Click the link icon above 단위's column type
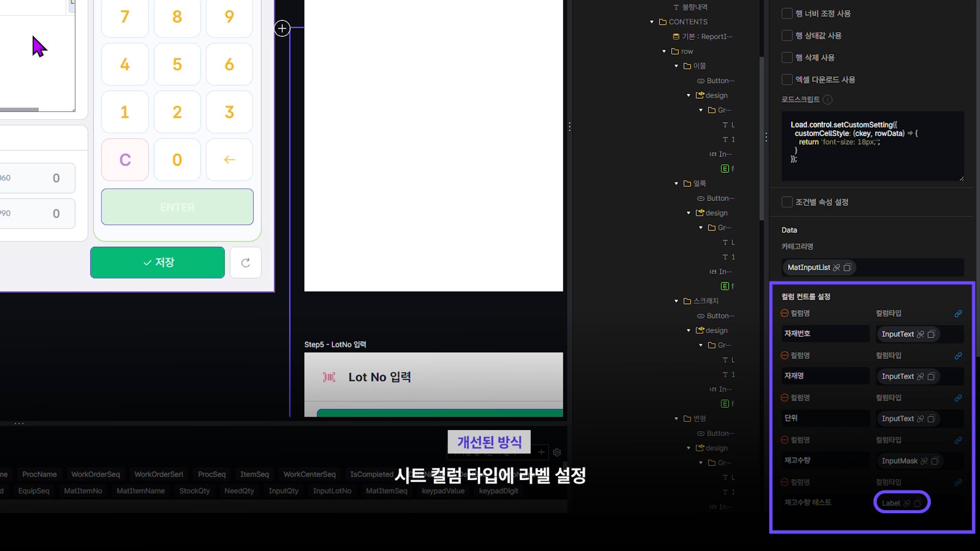Viewport: 980px width, 551px height. point(958,398)
